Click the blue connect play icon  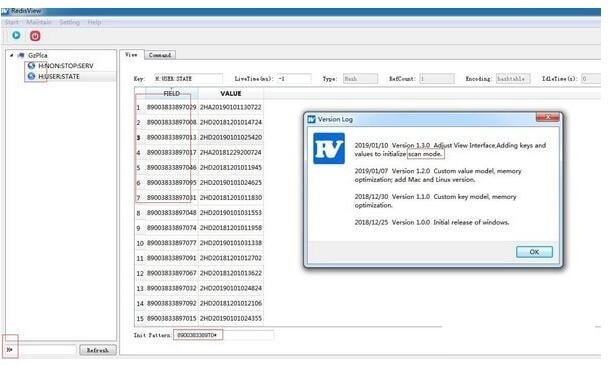point(16,35)
